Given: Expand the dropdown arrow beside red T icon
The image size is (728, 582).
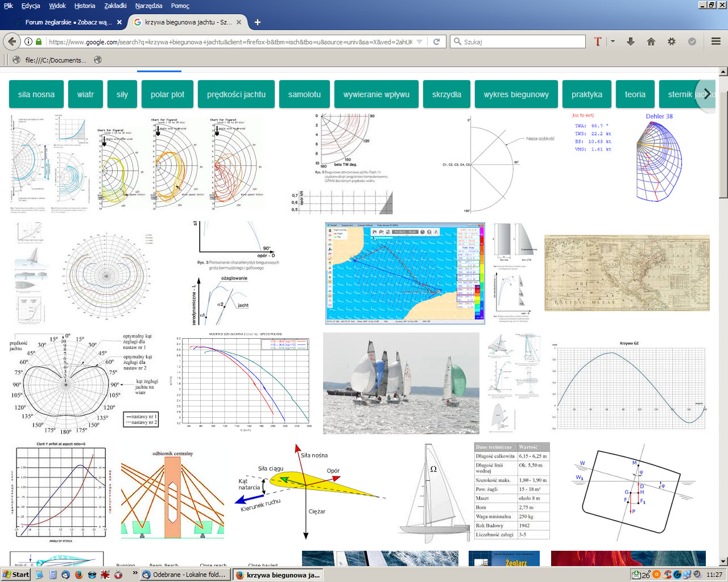Looking at the screenshot, I should 613,41.
